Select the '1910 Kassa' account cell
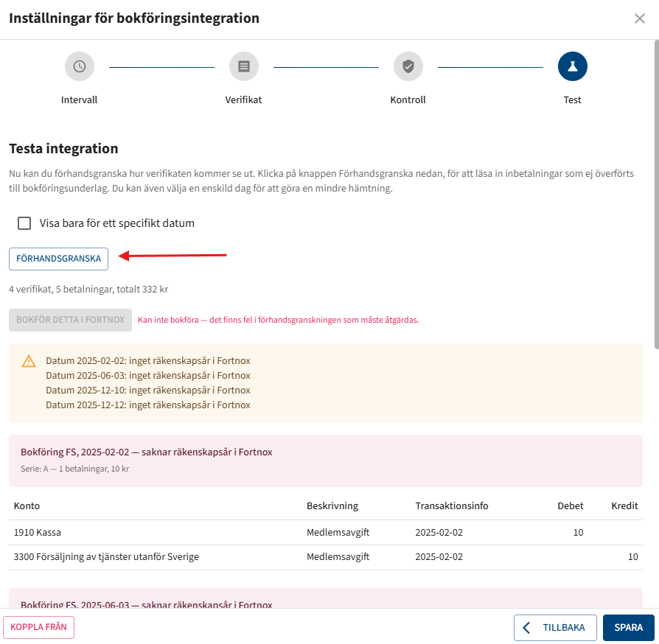The width and height of the screenshot is (659, 644). click(x=38, y=533)
